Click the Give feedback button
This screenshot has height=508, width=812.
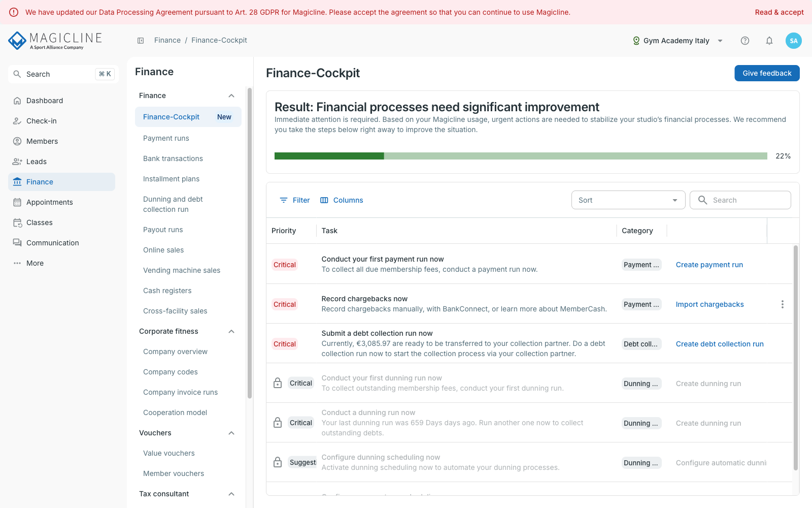pos(767,73)
